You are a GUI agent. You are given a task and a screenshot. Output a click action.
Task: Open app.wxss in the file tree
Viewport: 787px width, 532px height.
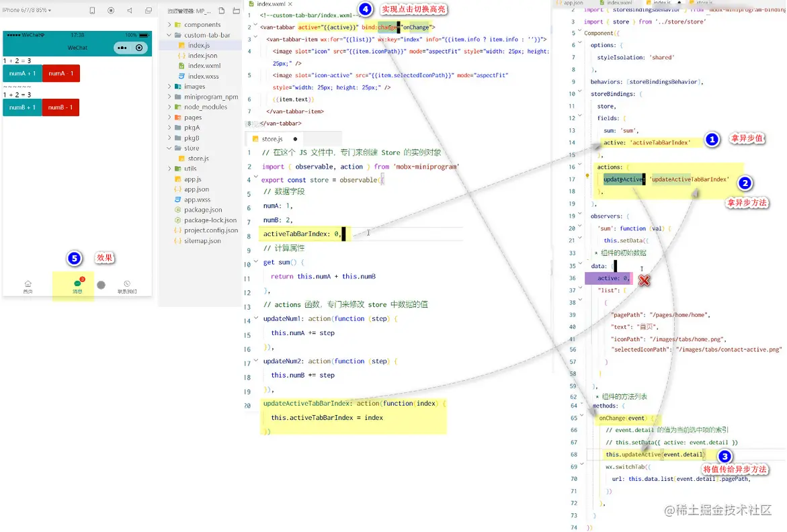tap(197, 199)
